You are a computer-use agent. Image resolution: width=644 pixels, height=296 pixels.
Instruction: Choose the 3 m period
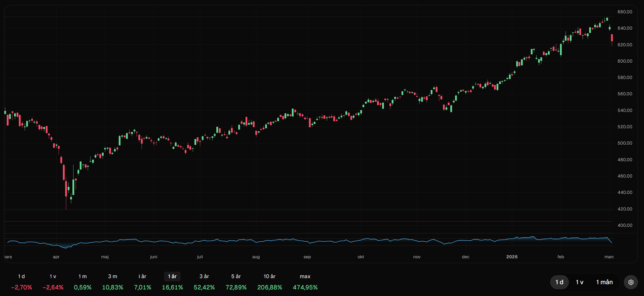112,276
